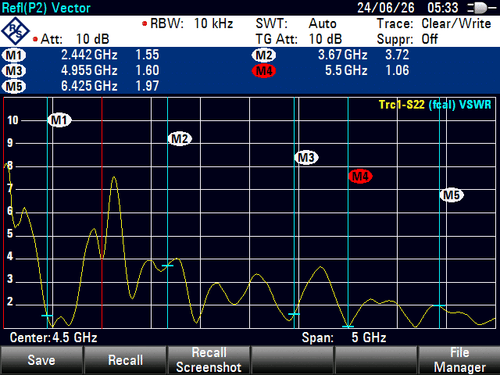500x375 pixels.
Task: Click the M5 marker label on the graph
Action: pos(452,195)
